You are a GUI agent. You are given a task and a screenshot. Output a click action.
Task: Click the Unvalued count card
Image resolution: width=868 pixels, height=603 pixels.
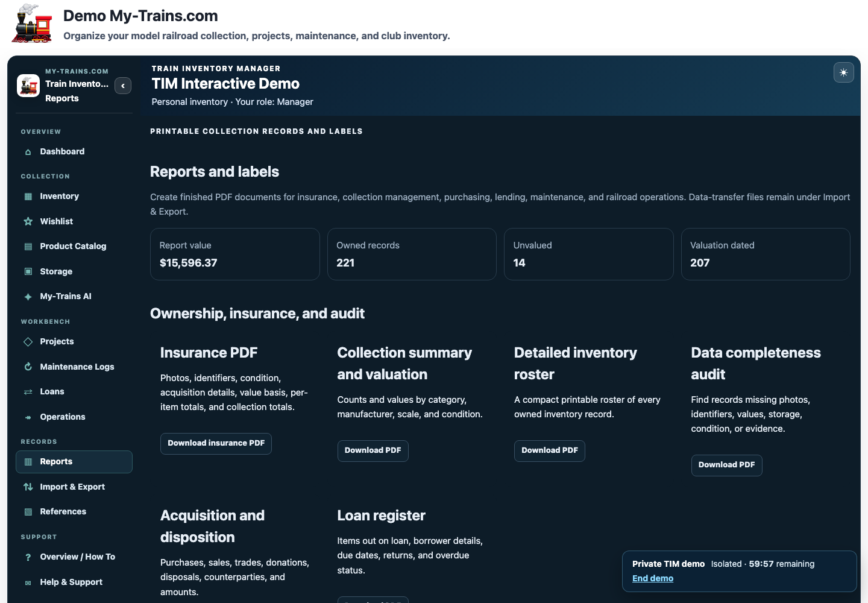coord(589,254)
